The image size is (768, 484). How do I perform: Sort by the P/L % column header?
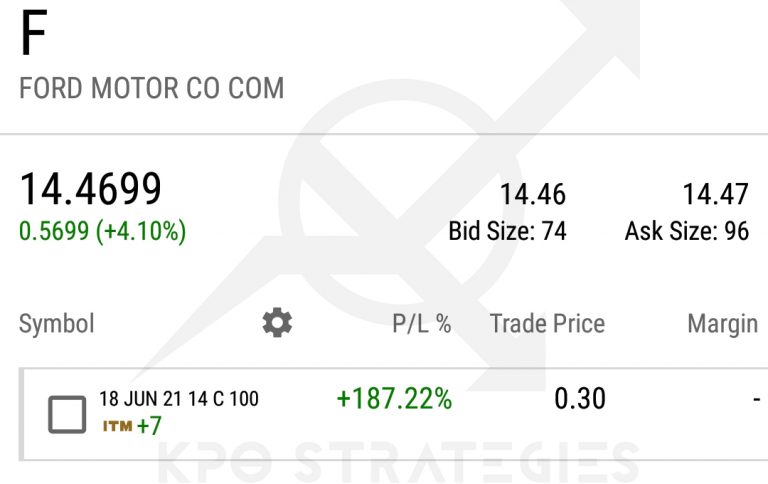420,324
